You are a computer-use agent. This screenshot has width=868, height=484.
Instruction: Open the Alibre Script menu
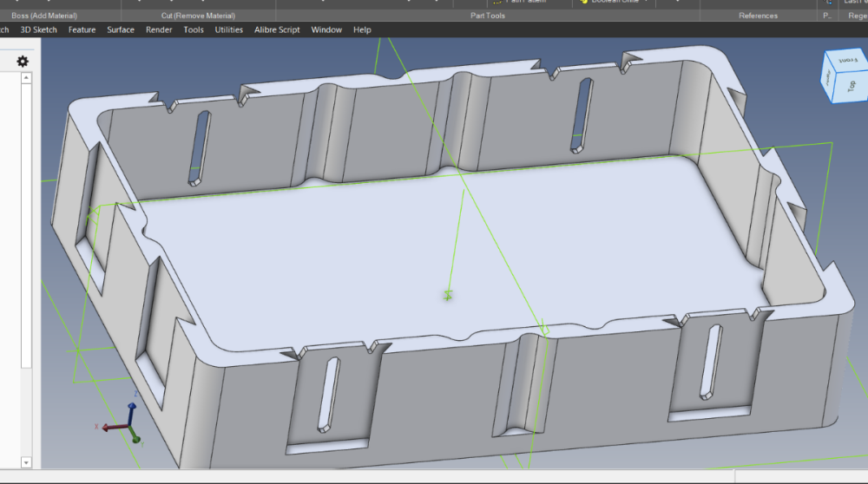[277, 29]
